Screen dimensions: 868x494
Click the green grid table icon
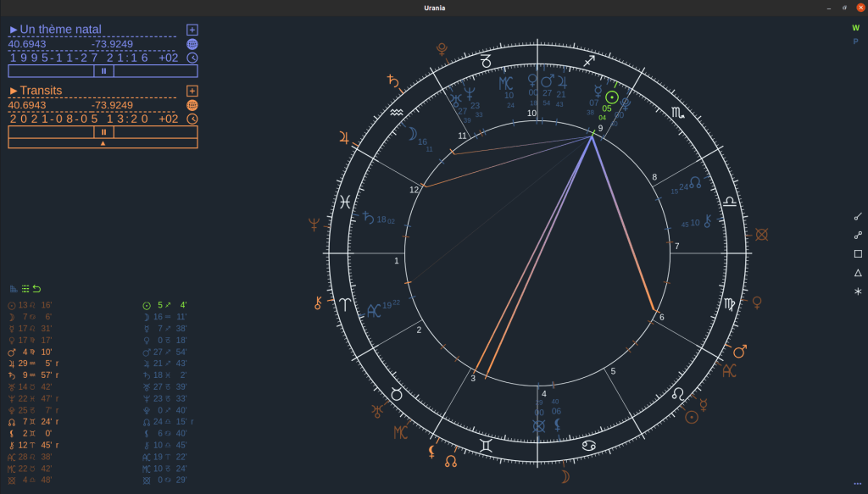click(x=25, y=289)
